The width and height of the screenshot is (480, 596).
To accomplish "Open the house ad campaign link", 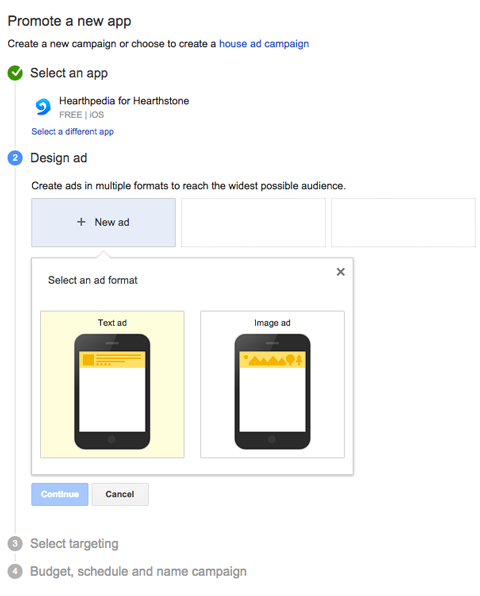I will (264, 44).
